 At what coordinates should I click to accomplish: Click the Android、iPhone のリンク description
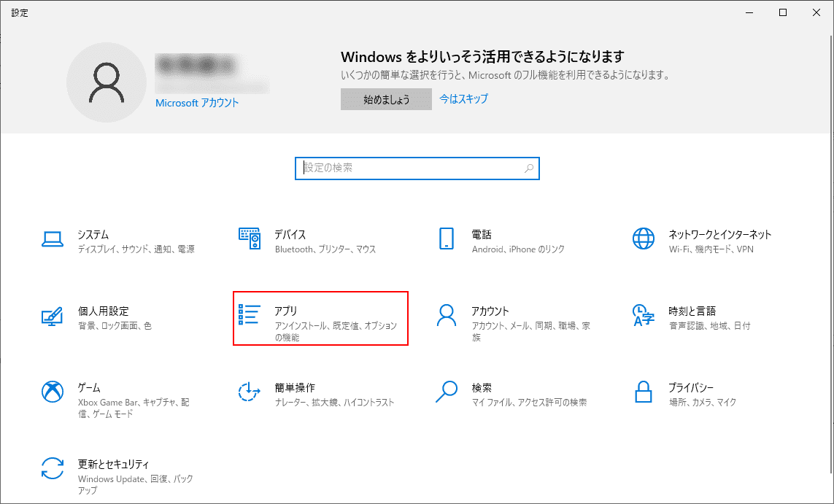click(518, 249)
